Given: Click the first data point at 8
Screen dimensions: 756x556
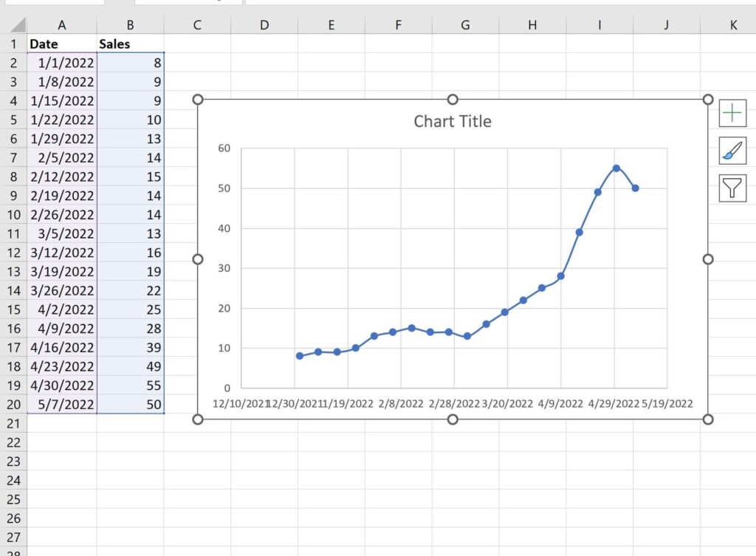Looking at the screenshot, I should (300, 356).
